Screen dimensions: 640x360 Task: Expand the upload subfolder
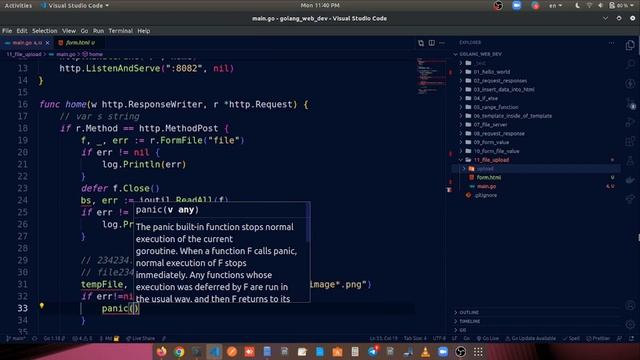tap(485, 169)
